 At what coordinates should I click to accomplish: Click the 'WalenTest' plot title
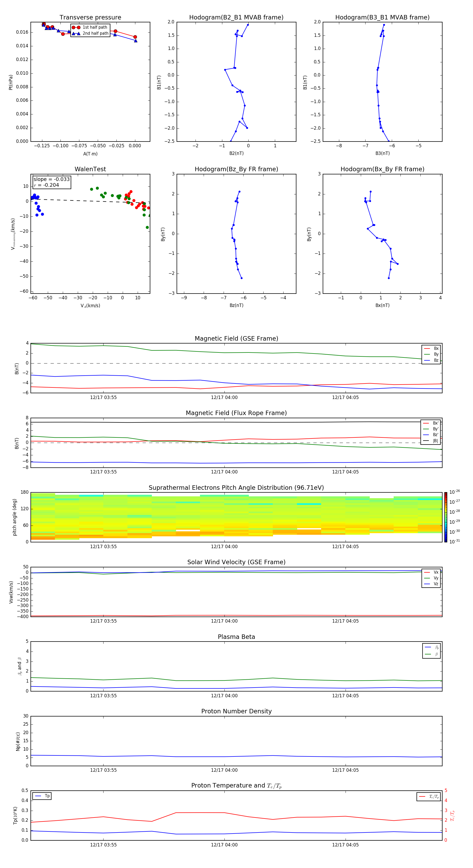coord(90,169)
